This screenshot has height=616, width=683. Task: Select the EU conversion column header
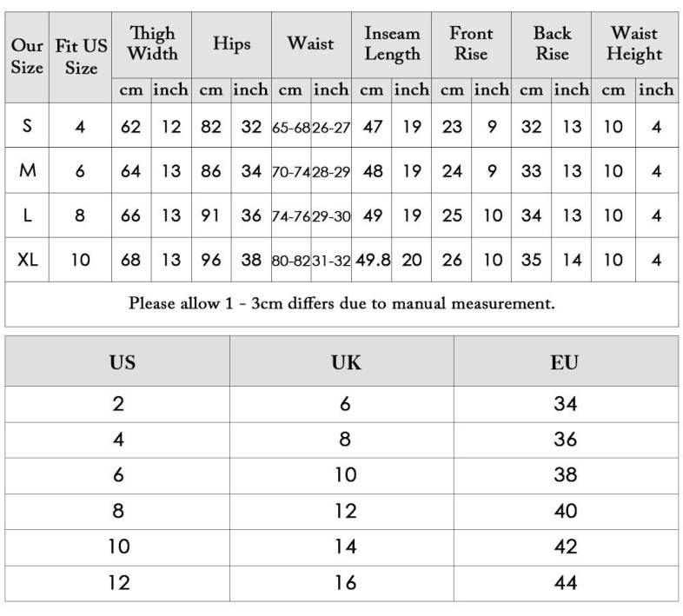click(565, 362)
